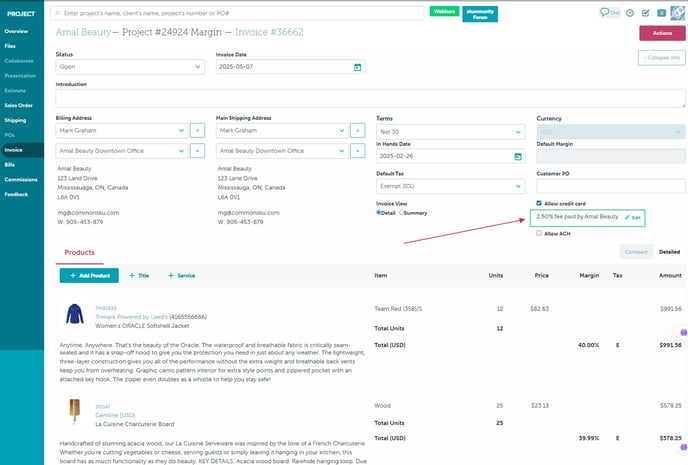The height and width of the screenshot is (465, 688).
Task: Click the Add Product button
Action: [89, 274]
